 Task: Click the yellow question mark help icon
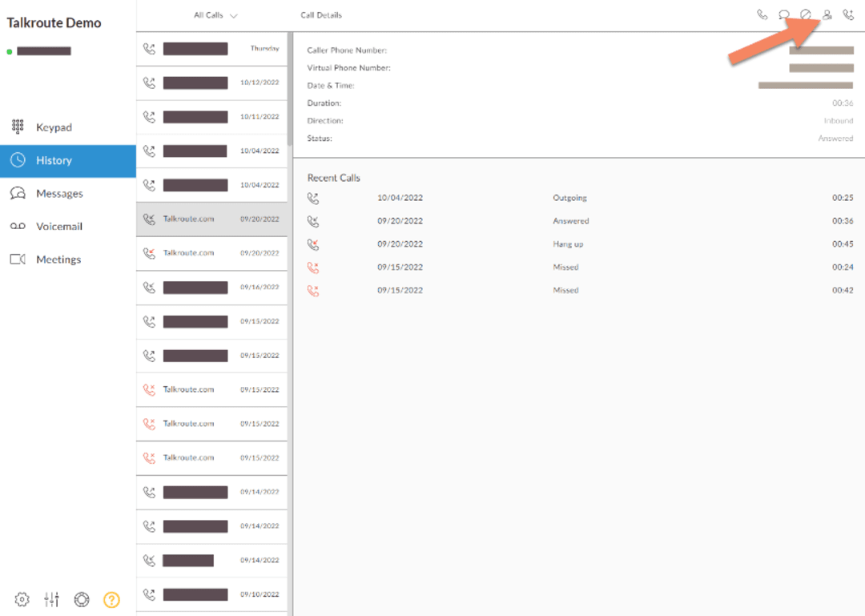click(111, 598)
